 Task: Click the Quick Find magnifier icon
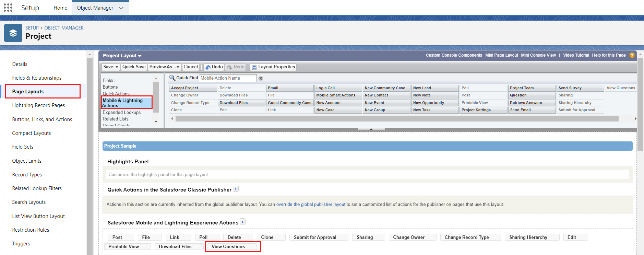(x=172, y=78)
